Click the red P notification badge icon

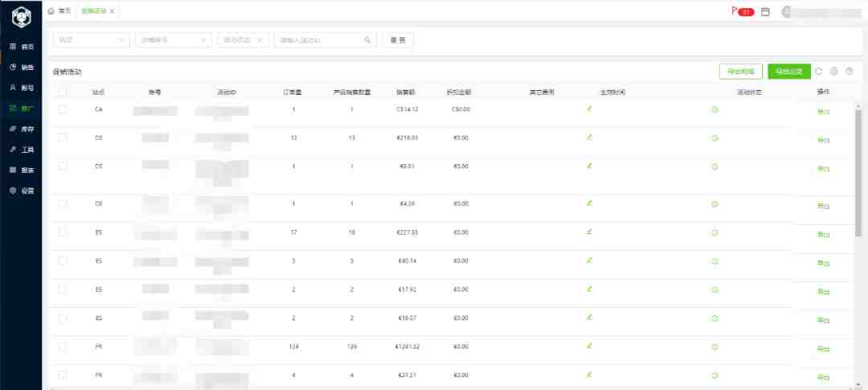click(x=743, y=11)
